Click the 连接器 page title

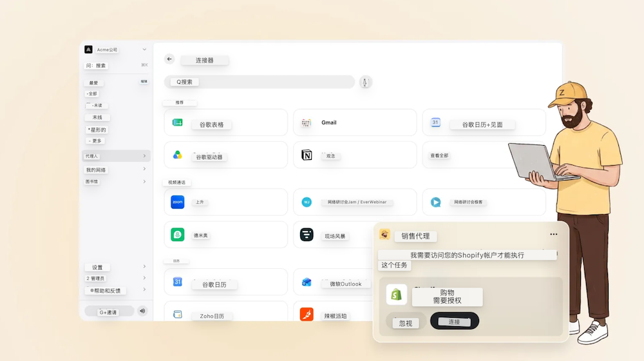[x=205, y=60]
